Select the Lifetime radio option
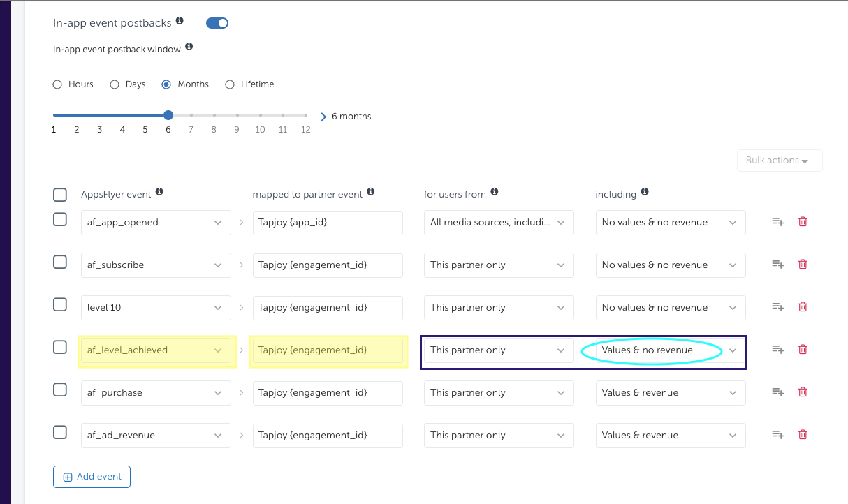Viewport: 848px width, 504px height. 230,84
